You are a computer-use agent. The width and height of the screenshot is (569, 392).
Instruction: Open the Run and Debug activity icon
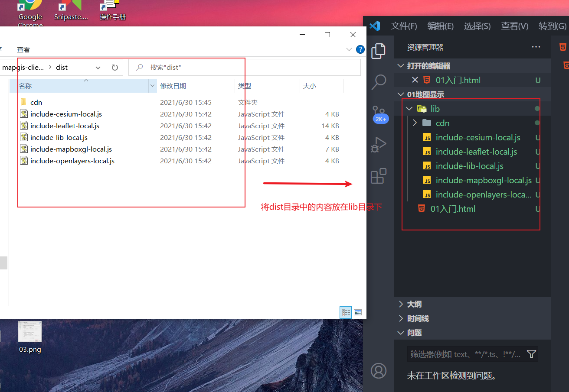coord(379,145)
